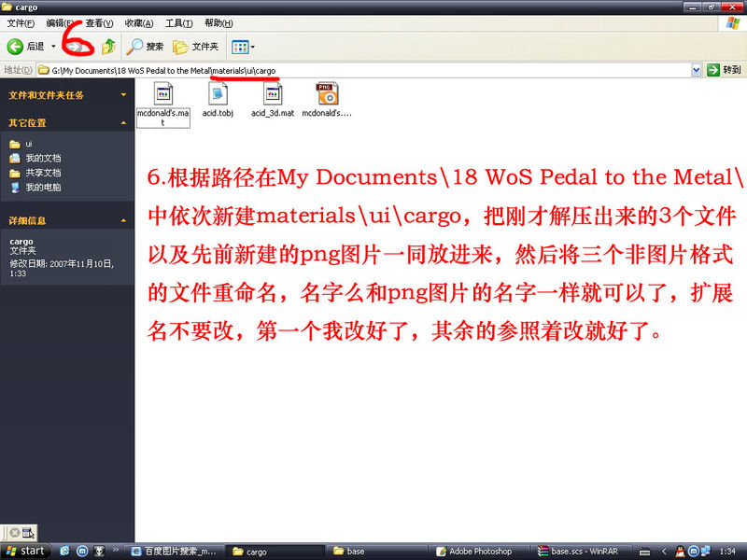
Task: Click the network computers tray icon
Action: 706,552
